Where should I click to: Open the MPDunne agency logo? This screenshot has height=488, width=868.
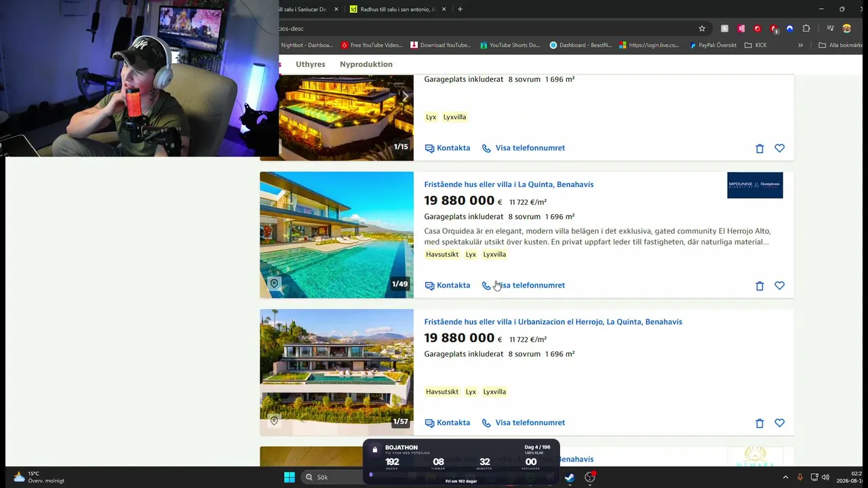coord(755,185)
